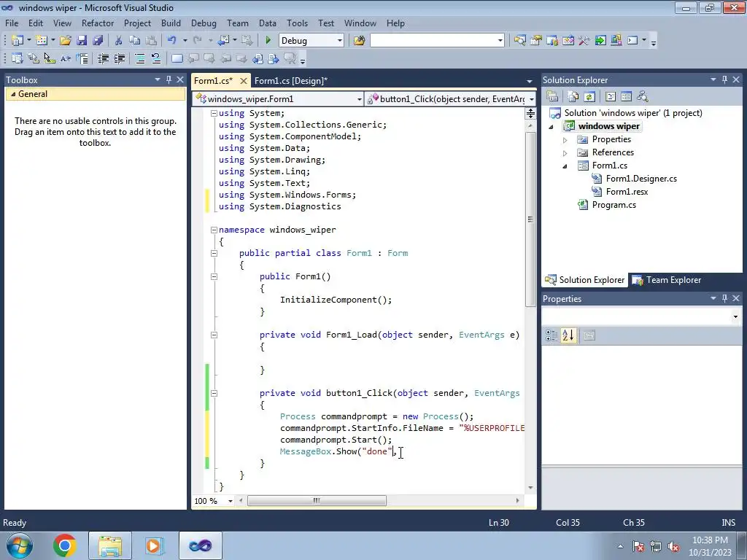Click the Increase Line Indent icon

tap(119, 58)
